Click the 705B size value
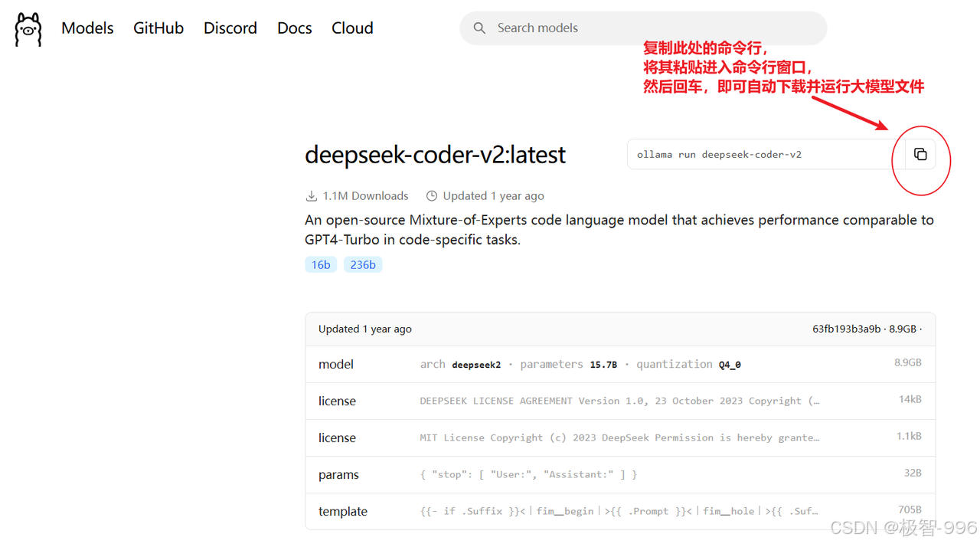The height and width of the screenshot is (544, 980). point(910,510)
